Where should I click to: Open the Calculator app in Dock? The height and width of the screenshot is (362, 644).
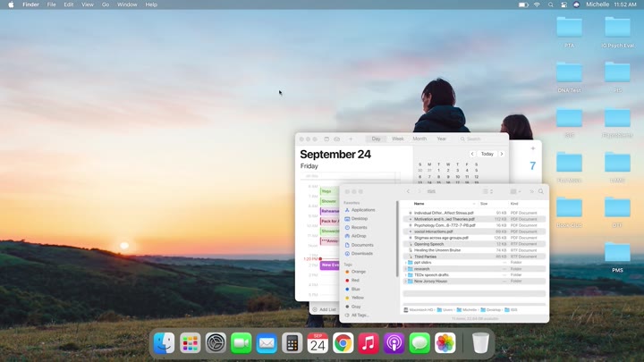[291, 343]
